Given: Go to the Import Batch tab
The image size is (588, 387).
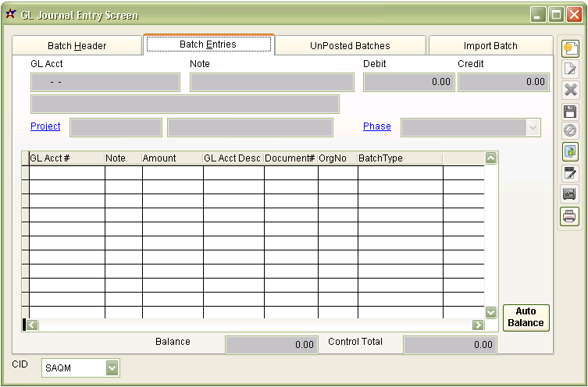Looking at the screenshot, I should pyautogui.click(x=490, y=46).
